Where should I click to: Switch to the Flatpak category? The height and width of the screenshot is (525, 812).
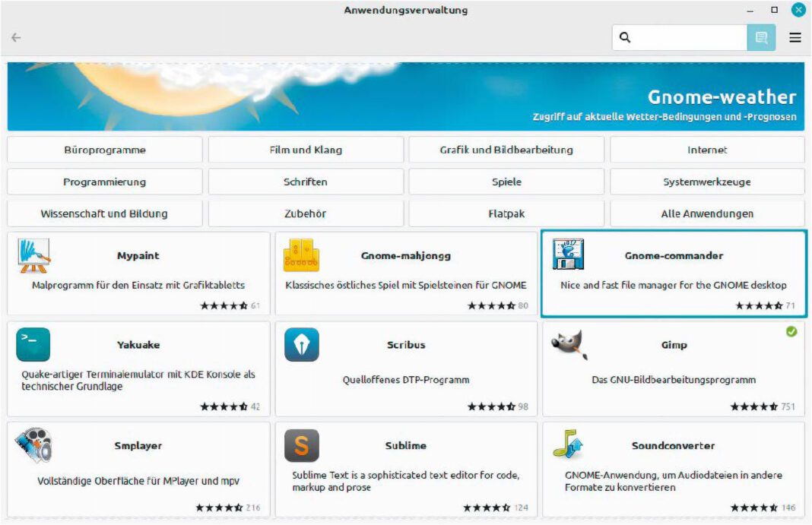pyautogui.click(x=506, y=213)
